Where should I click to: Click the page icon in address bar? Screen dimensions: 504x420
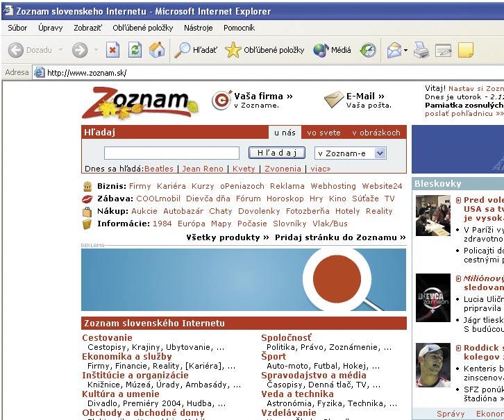point(39,73)
